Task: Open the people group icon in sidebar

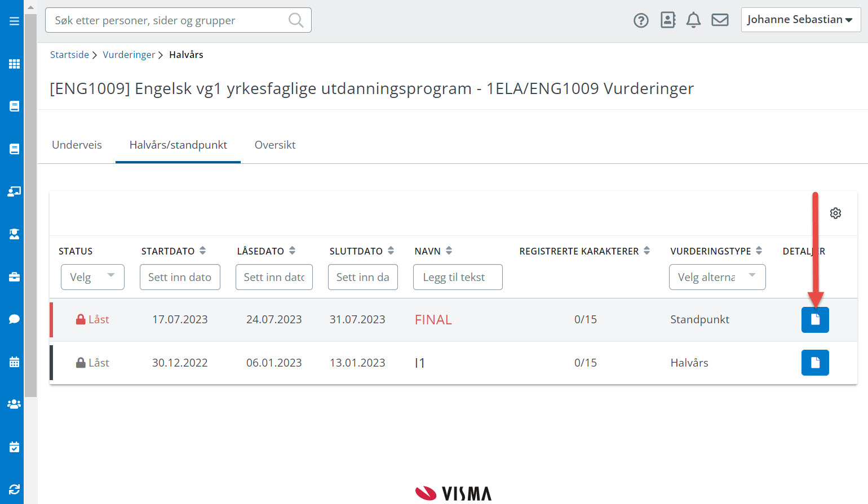Action: (14, 404)
